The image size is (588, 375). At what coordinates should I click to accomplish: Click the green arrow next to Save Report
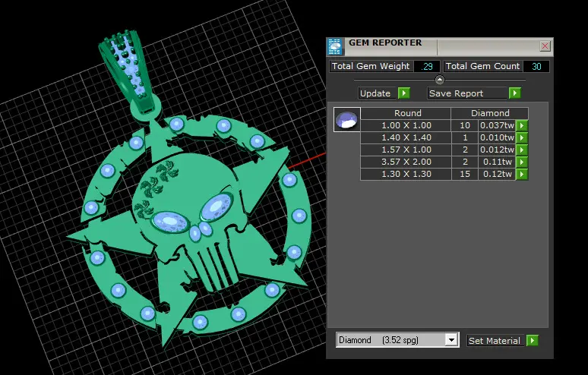[515, 93]
